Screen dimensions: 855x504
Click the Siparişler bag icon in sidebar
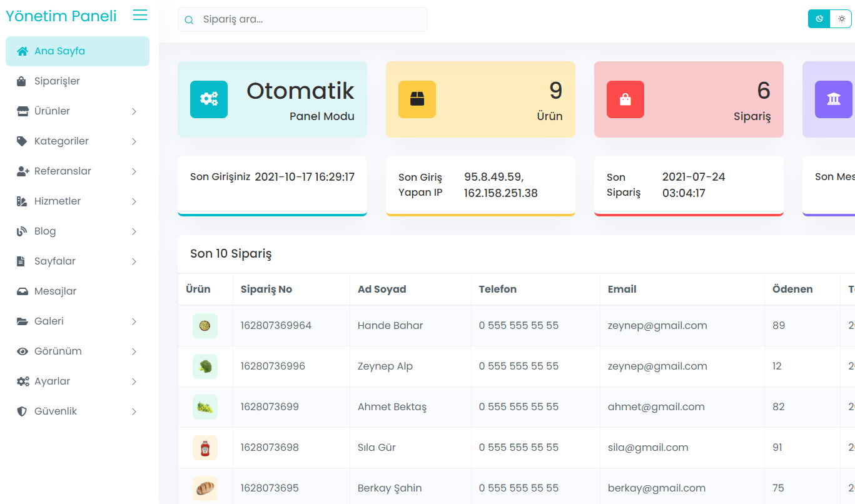(23, 81)
